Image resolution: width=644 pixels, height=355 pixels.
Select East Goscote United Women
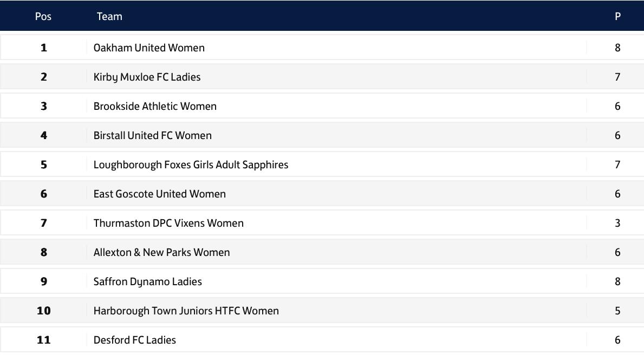pos(159,194)
